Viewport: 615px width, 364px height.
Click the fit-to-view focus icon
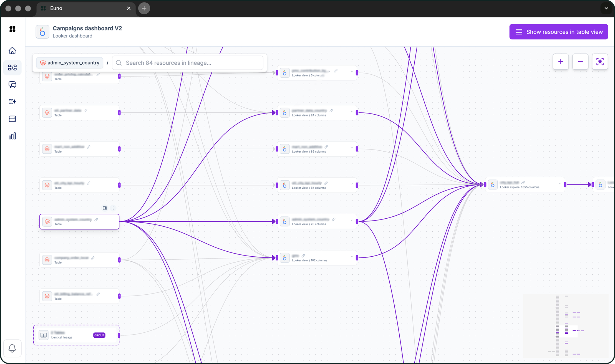(600, 62)
